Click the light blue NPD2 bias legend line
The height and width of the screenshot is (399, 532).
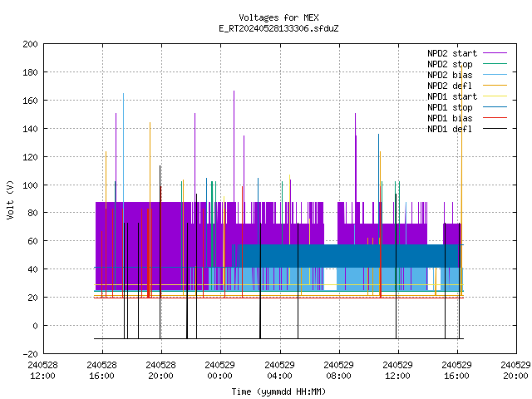(495, 75)
